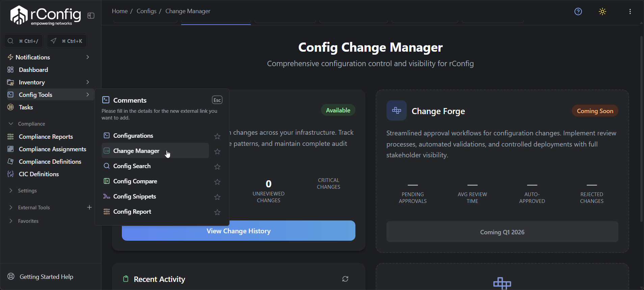This screenshot has width=644, height=290.
Task: Collapse the Compliance section
Action: point(11,124)
